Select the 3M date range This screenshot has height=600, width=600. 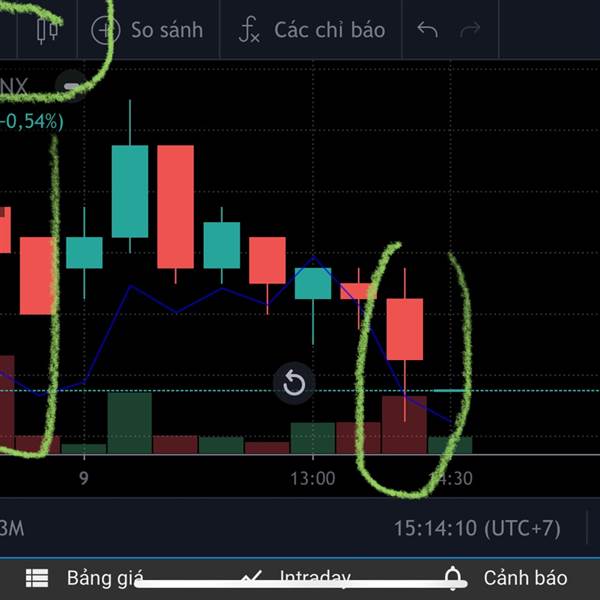click(x=11, y=528)
